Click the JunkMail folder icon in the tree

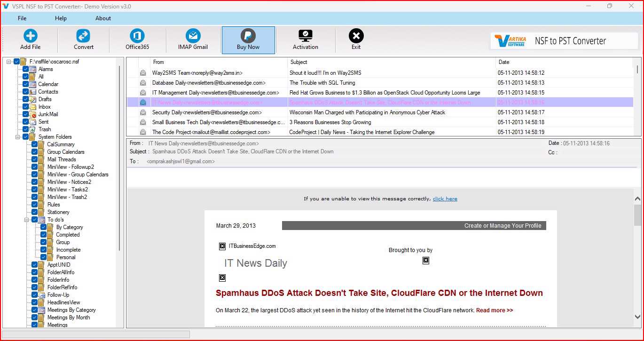click(x=33, y=114)
